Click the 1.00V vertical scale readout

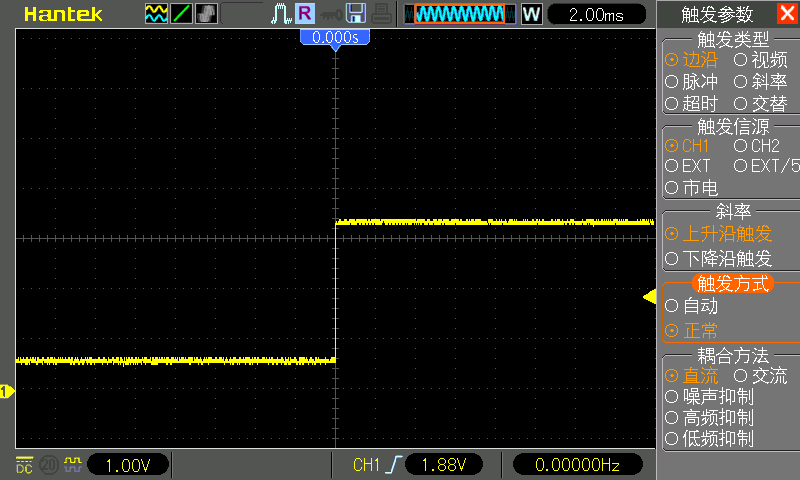[x=128, y=464]
